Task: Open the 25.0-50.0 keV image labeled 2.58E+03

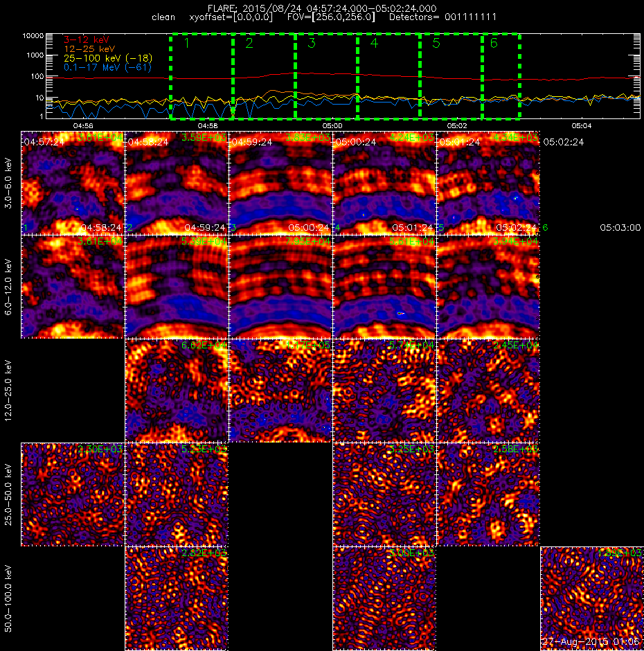Action: (x=488, y=494)
